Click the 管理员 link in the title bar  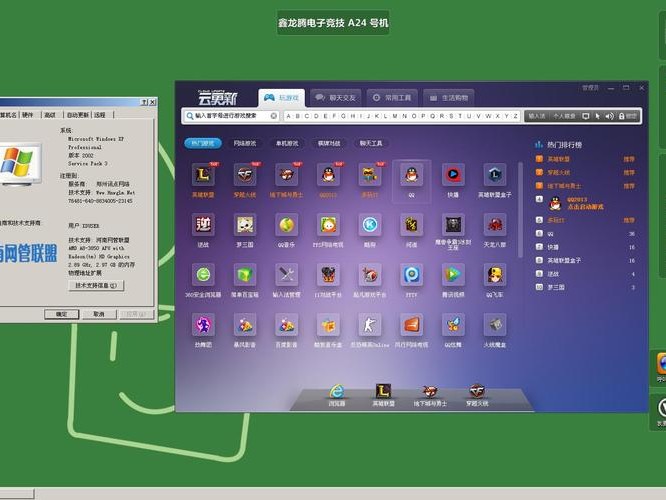[590, 88]
